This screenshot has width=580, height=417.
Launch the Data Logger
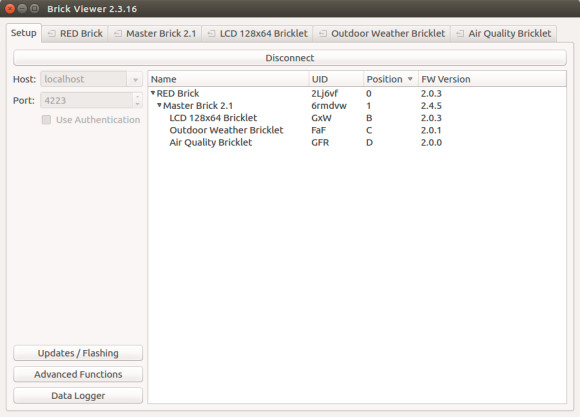[x=78, y=396]
